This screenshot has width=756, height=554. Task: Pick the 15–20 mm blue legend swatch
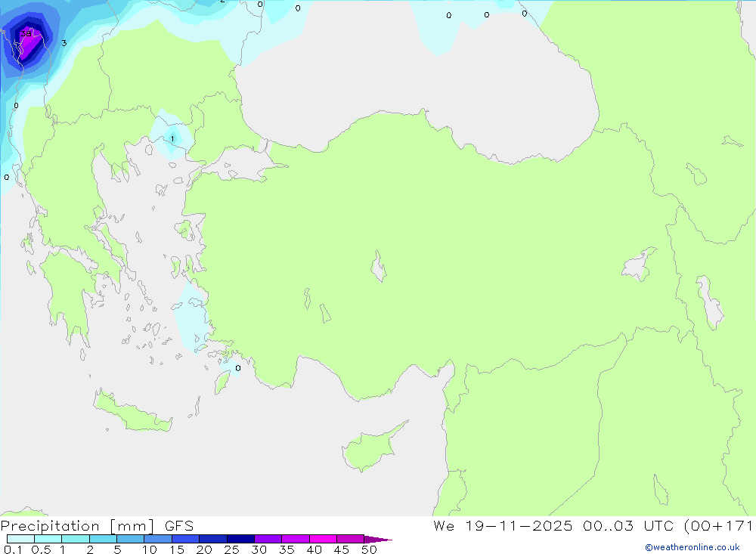(186, 539)
